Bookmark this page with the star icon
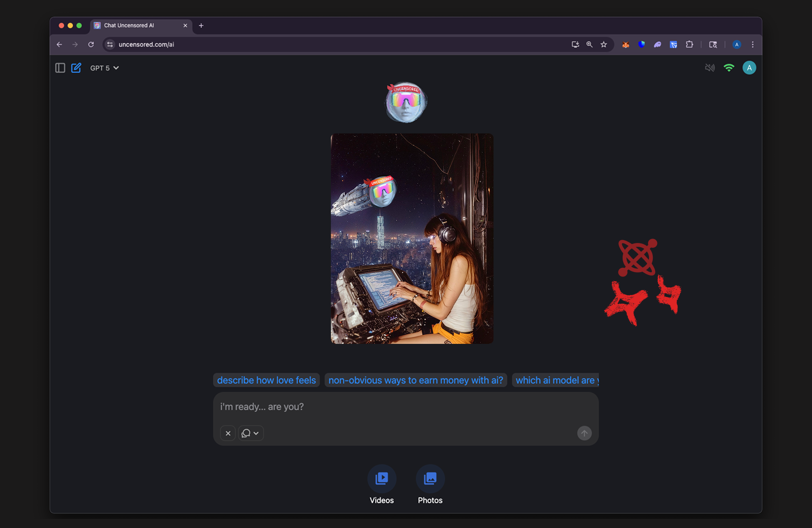Image resolution: width=812 pixels, height=528 pixels. (x=604, y=44)
